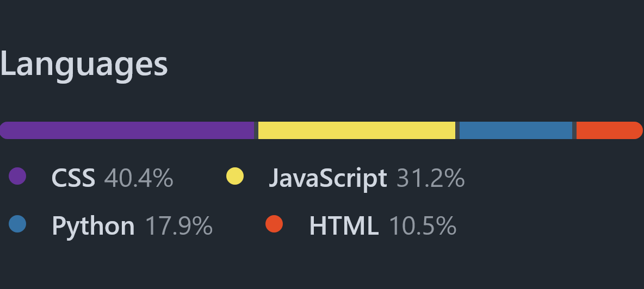Click the purple CSS color dot
The width and height of the screenshot is (644, 289).
pos(17,177)
